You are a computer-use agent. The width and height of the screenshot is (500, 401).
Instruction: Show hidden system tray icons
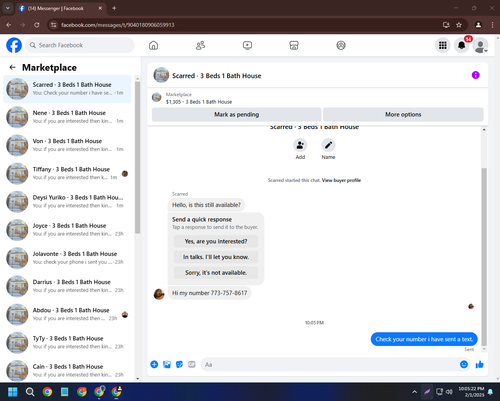pos(414,392)
